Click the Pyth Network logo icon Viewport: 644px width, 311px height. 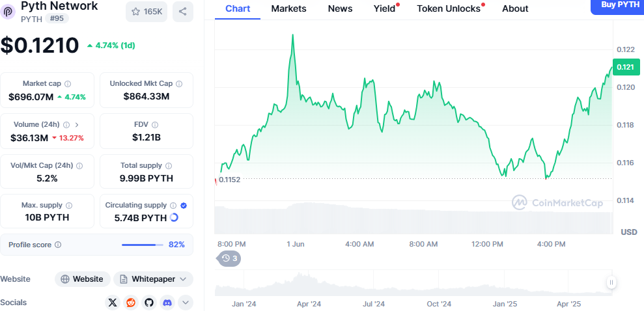pyautogui.click(x=8, y=12)
